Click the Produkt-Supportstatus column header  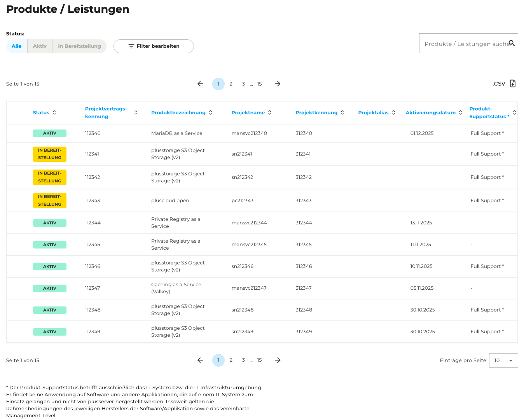click(489, 113)
